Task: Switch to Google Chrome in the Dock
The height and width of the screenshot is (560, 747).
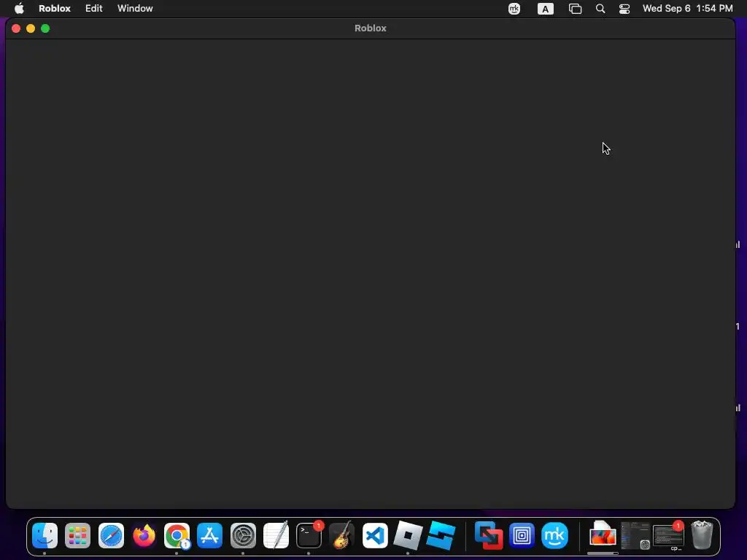Action: (177, 535)
